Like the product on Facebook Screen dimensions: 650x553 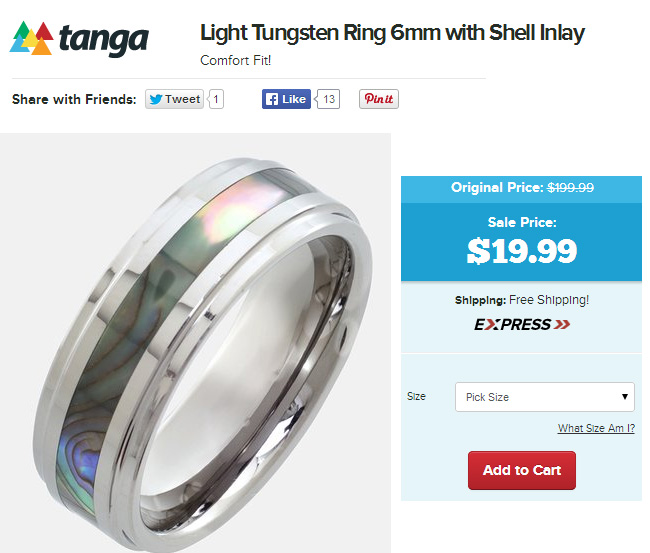click(286, 99)
